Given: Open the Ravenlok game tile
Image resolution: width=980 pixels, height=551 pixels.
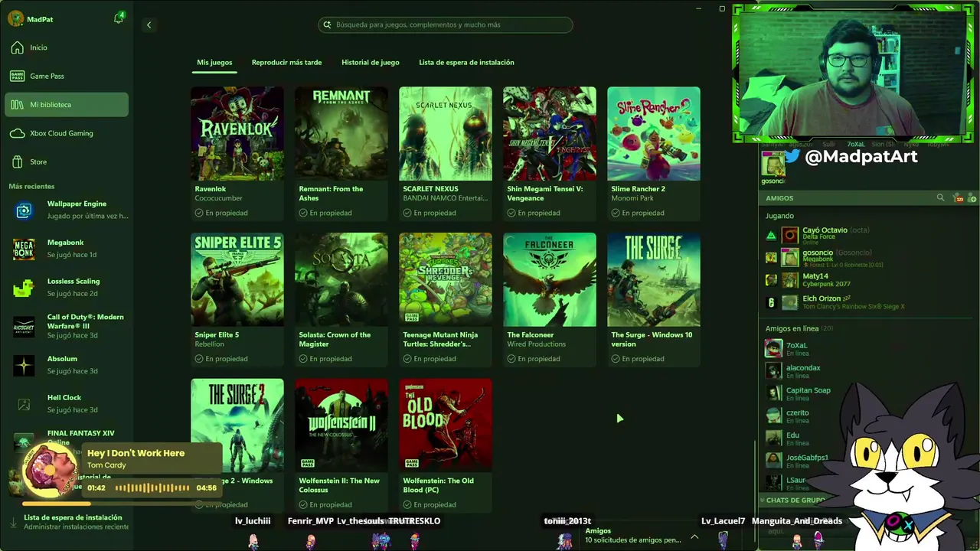Looking at the screenshot, I should [x=237, y=153].
